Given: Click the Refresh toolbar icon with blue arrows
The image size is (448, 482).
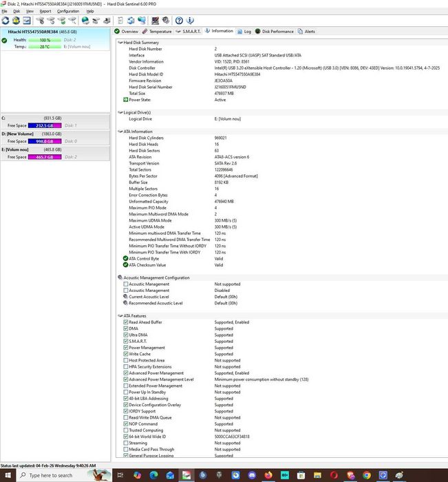Looking at the screenshot, I should [x=6, y=21].
